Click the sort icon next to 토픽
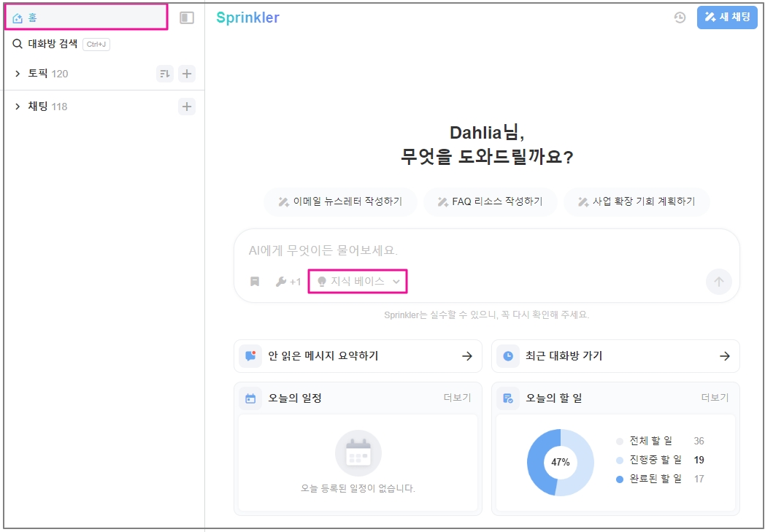 pyautogui.click(x=165, y=74)
